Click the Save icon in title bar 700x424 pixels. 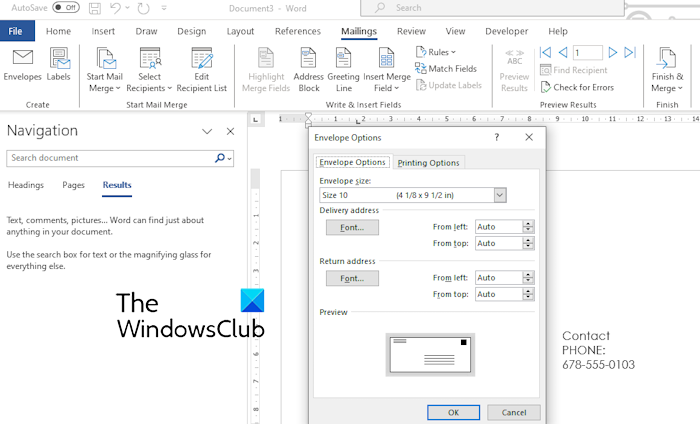[x=95, y=8]
